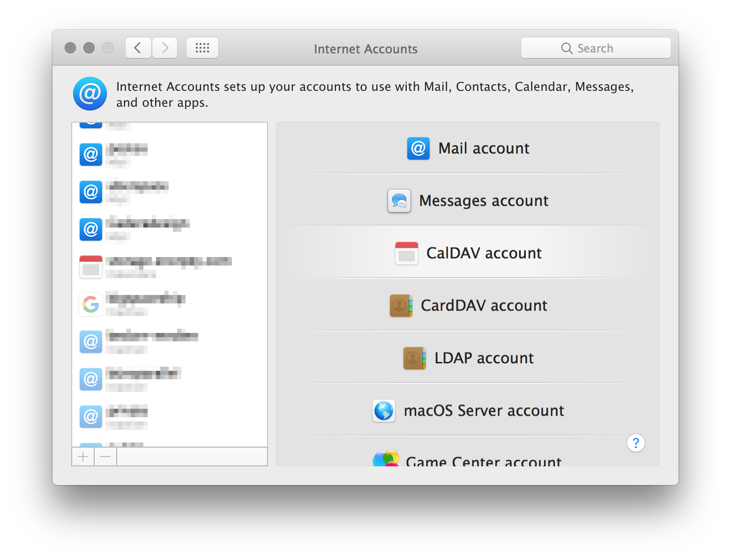The image size is (731, 560).
Task: Click the Game Center colorful bubbles icon
Action: pos(386,459)
